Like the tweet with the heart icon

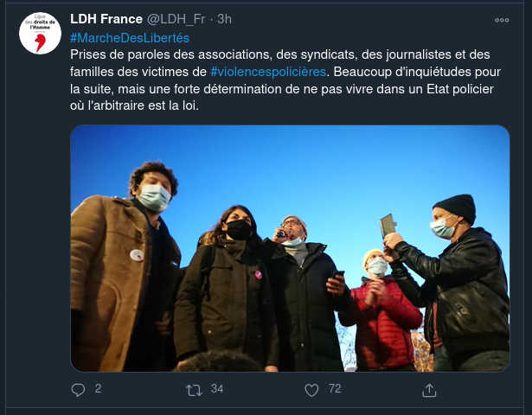(x=311, y=390)
